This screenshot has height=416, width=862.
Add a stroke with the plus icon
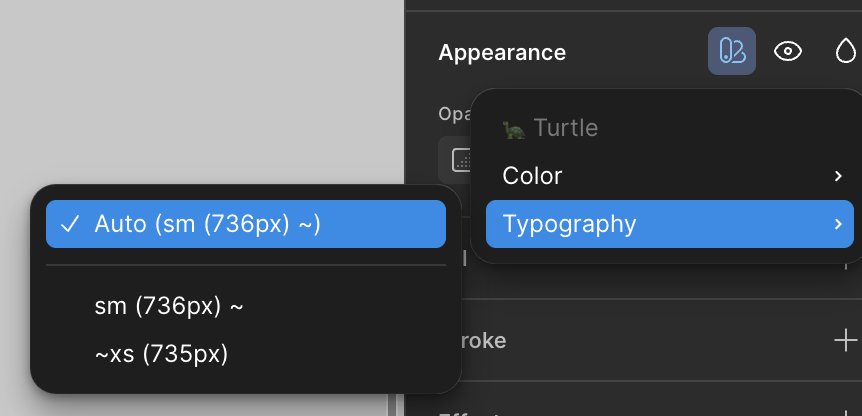[845, 340]
